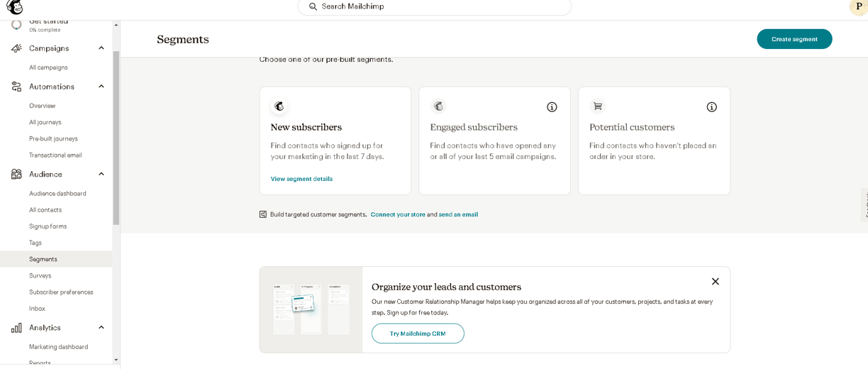The image size is (868, 369).
Task: Click the Get started progress circle
Action: [x=16, y=24]
